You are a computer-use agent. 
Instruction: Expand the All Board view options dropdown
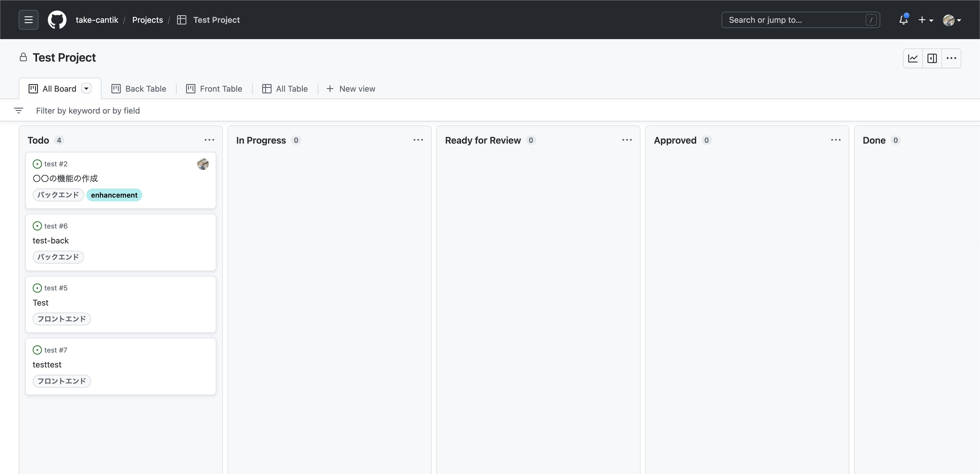point(87,89)
